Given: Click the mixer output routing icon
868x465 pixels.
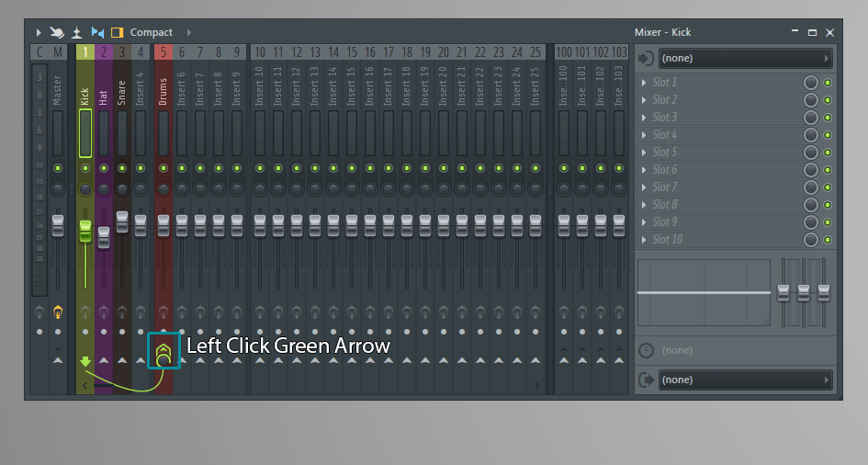Looking at the screenshot, I should tap(646, 380).
